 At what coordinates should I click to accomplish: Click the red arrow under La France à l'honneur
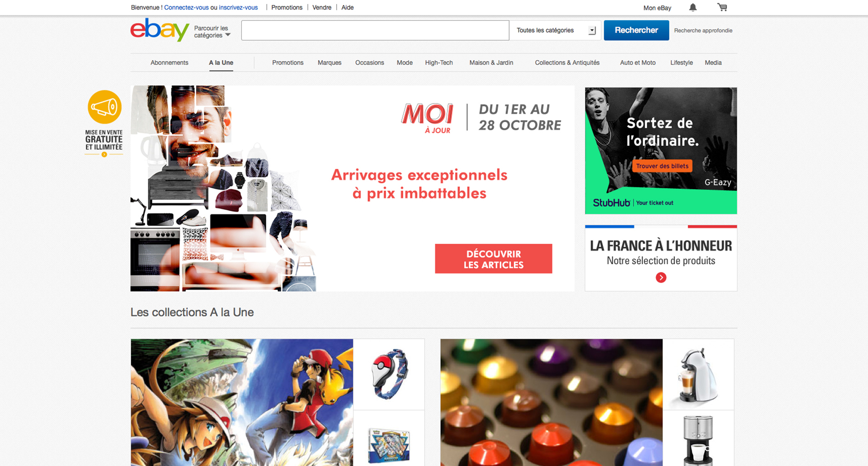tap(661, 277)
